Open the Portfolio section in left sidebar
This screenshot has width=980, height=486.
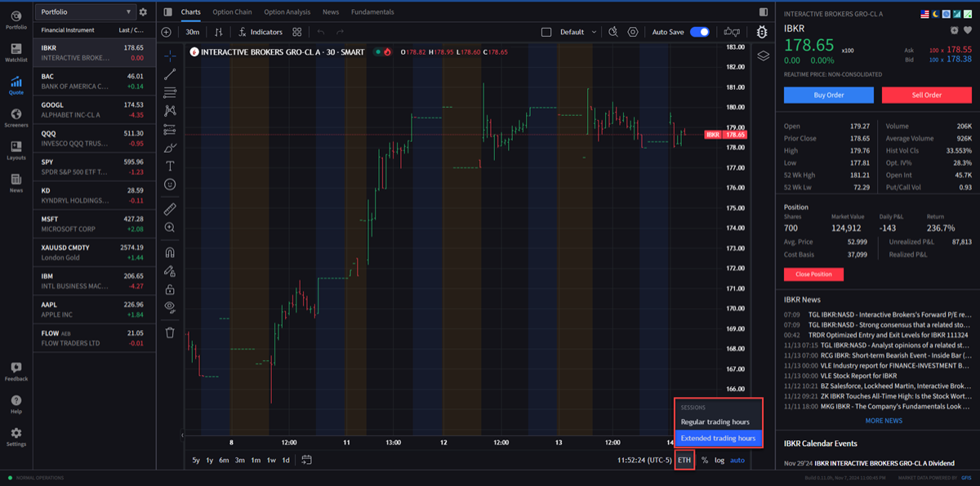(16, 20)
